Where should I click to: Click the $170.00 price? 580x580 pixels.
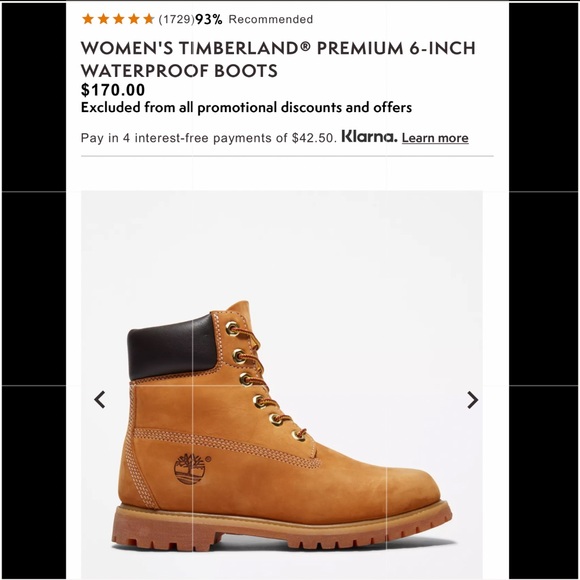113,90
